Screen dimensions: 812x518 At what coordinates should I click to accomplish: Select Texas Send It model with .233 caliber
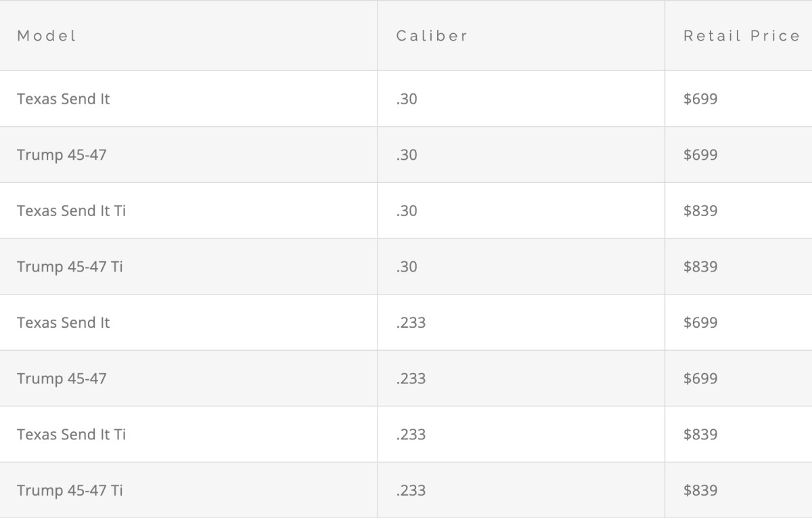[63, 322]
